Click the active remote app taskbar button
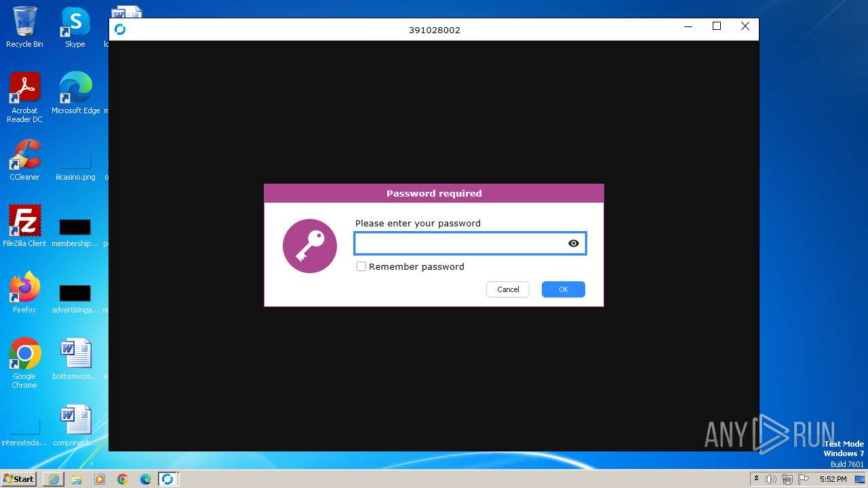Screen dimensions: 868x488 click(x=168, y=479)
